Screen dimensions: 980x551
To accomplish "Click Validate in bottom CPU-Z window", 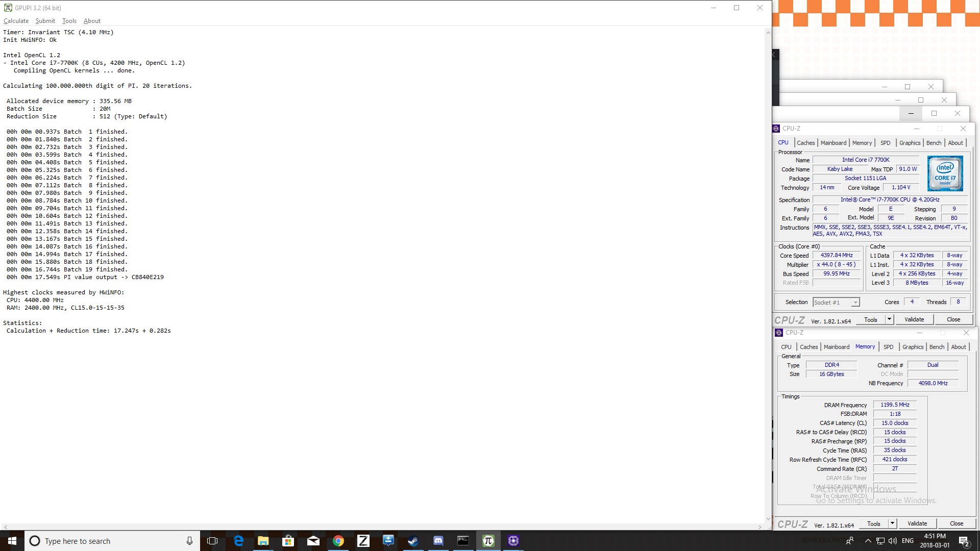I will click(x=917, y=524).
